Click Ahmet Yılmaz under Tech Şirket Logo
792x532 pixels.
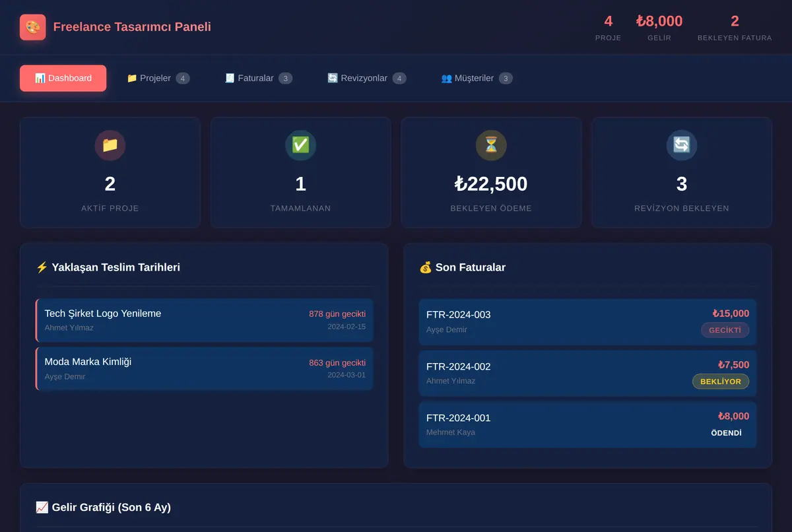tap(69, 327)
